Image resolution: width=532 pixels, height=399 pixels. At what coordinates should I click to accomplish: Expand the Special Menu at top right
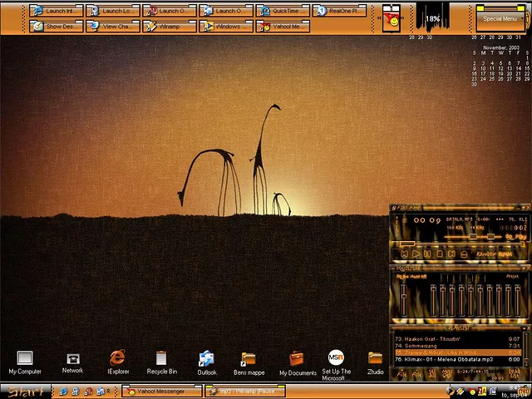(x=500, y=18)
